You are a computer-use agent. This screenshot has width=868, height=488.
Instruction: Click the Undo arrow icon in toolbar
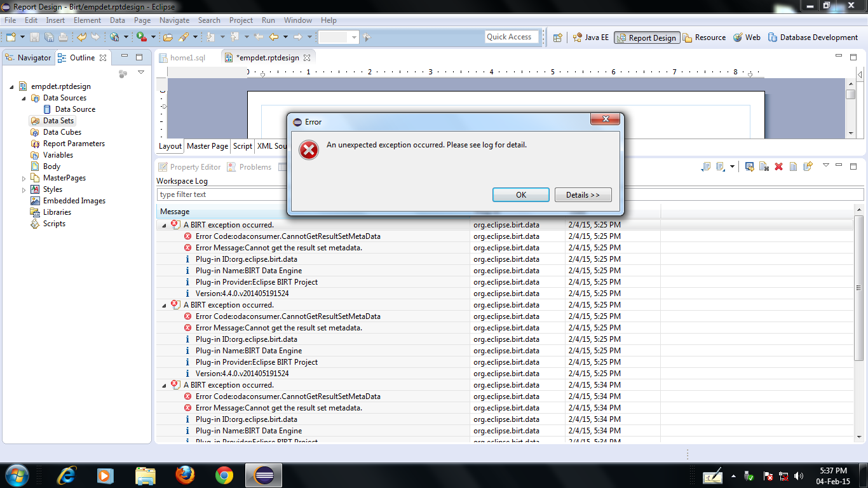tap(81, 37)
